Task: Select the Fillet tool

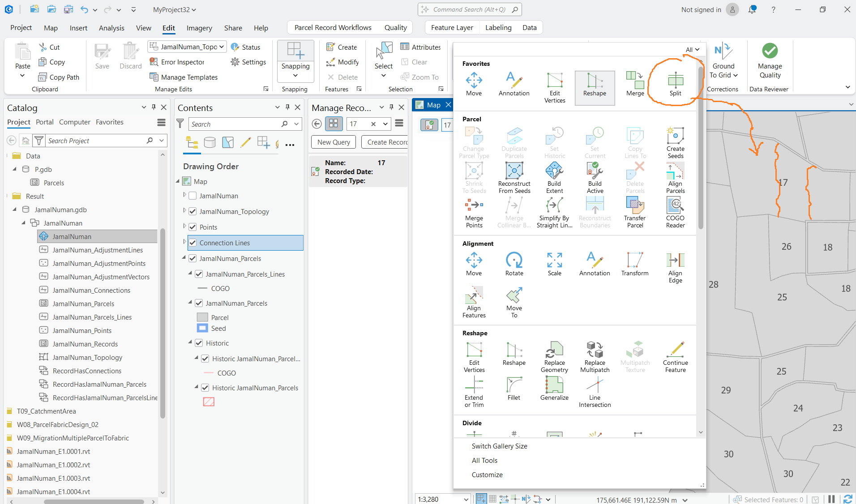Action: (514, 389)
